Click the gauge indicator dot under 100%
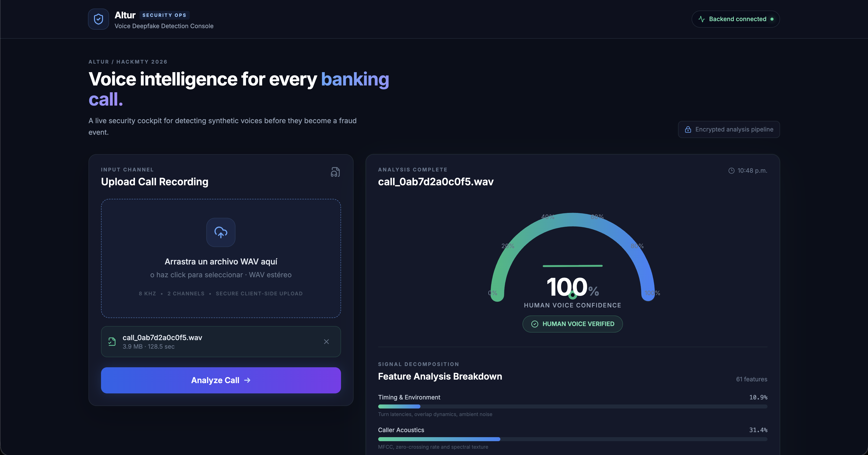 (x=572, y=296)
